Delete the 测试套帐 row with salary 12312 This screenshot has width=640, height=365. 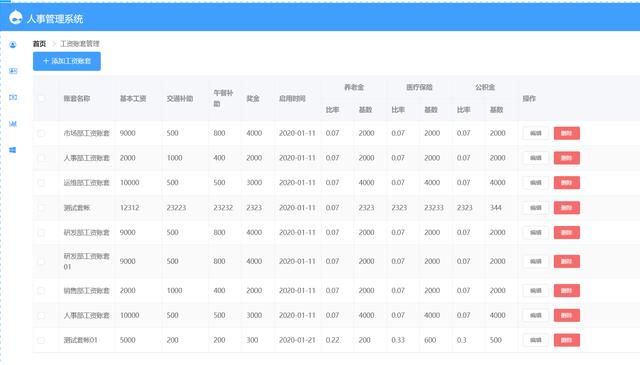[x=567, y=208]
